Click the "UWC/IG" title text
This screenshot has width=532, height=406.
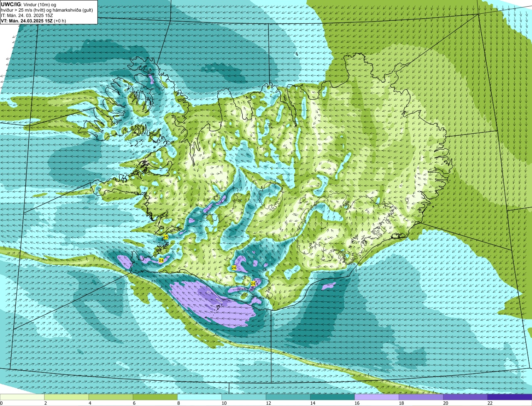(11, 4)
